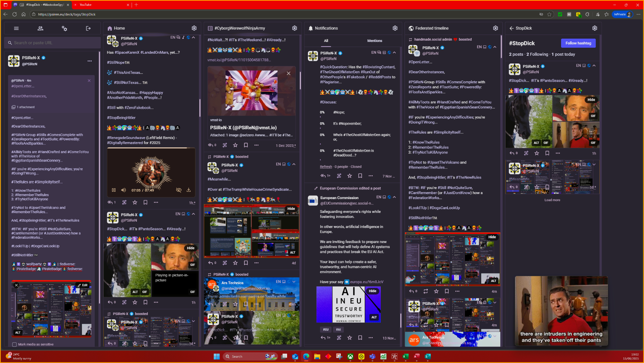Tick the Mark media as sensitive checkbox
644x363 pixels.
coord(14,344)
